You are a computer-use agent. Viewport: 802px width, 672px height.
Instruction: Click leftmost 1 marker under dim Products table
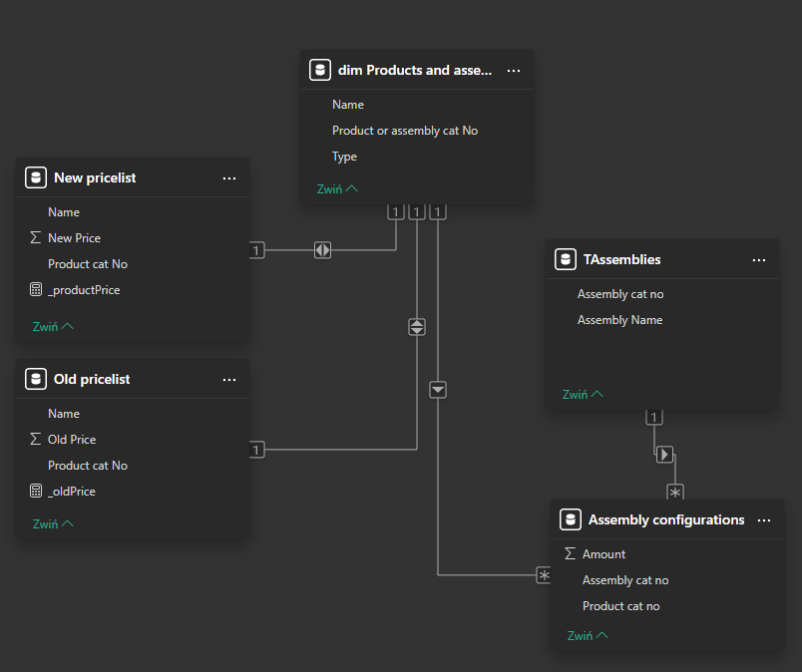[x=396, y=211]
